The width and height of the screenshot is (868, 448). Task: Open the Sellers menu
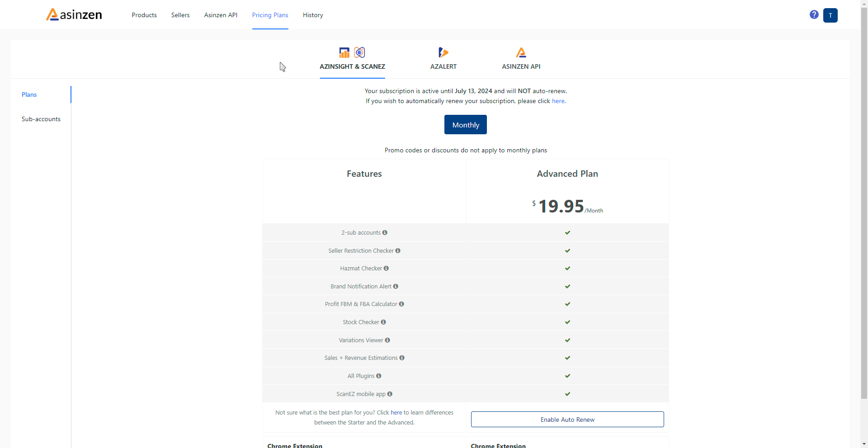click(x=180, y=15)
